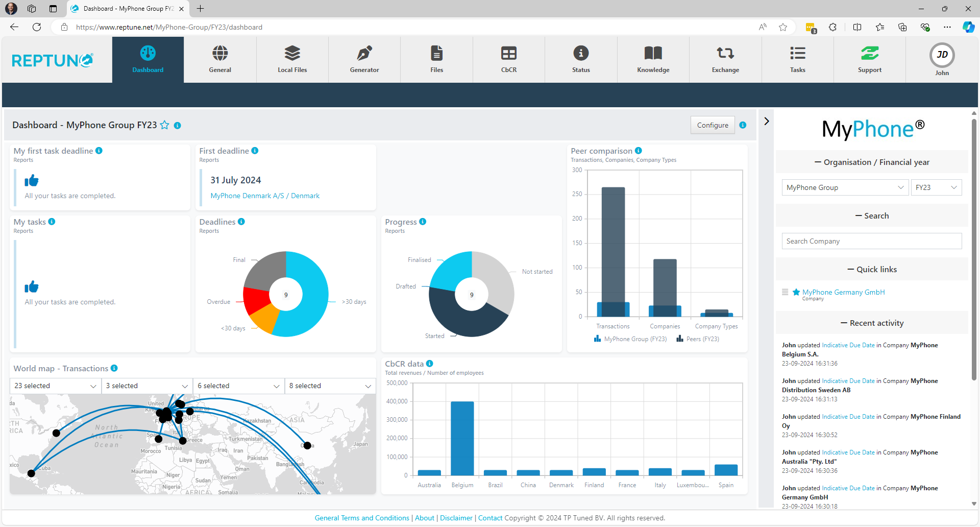
Task: Toggle favorite star beside dashboard title
Action: [x=164, y=125]
